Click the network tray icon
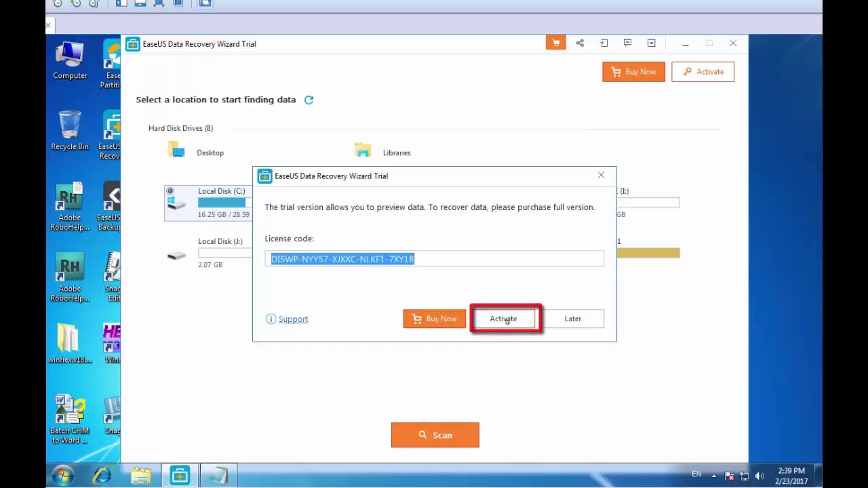The image size is (868, 488). click(x=745, y=476)
